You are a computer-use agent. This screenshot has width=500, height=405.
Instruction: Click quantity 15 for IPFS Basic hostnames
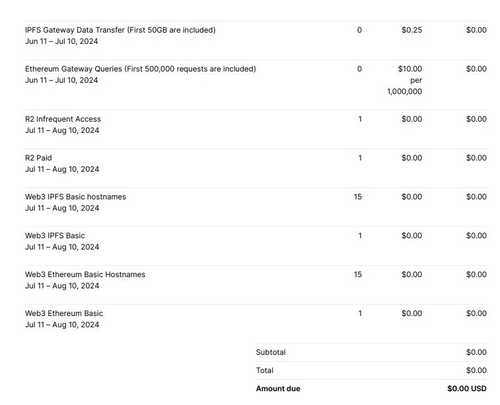pyautogui.click(x=358, y=197)
